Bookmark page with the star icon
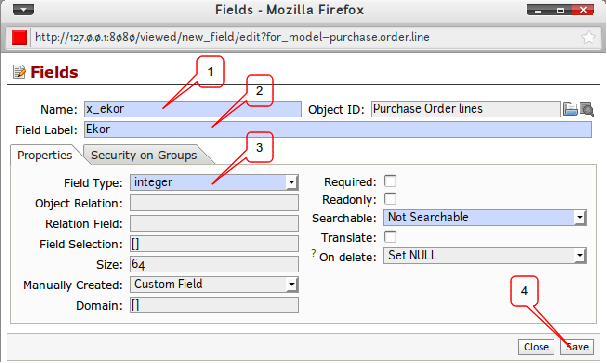This screenshot has height=363, width=607. pyautogui.click(x=588, y=37)
